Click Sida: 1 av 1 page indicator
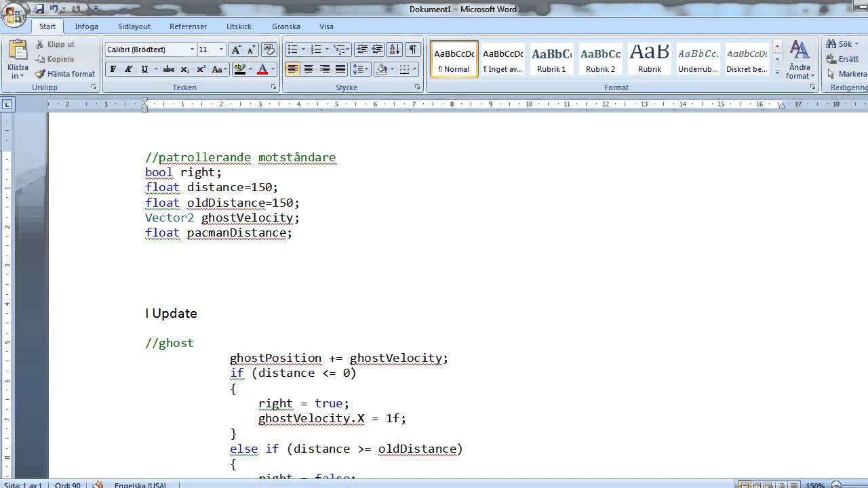 (x=22, y=485)
